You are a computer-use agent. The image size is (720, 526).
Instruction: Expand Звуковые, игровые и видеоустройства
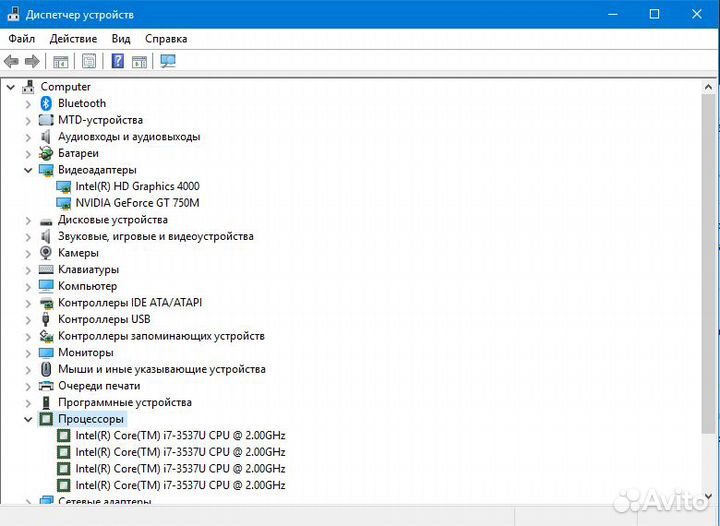pyautogui.click(x=28, y=237)
